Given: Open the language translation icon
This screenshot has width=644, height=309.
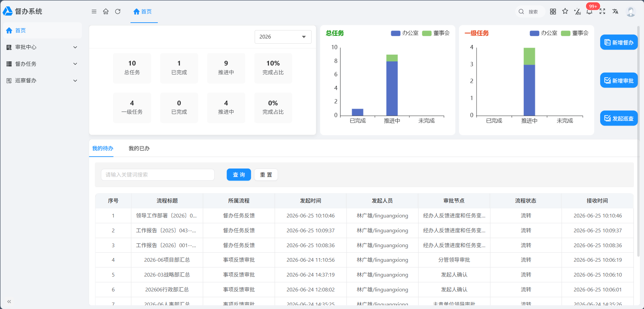Looking at the screenshot, I should [x=615, y=11].
